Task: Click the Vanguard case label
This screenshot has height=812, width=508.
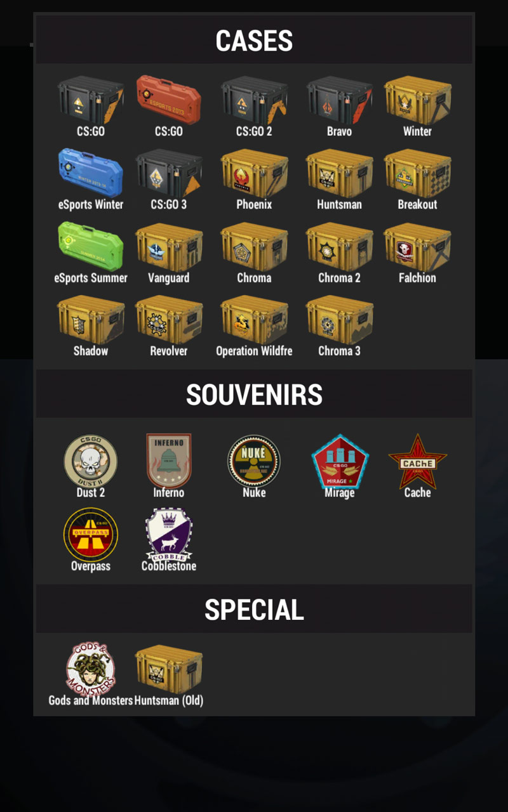Action: (169, 278)
